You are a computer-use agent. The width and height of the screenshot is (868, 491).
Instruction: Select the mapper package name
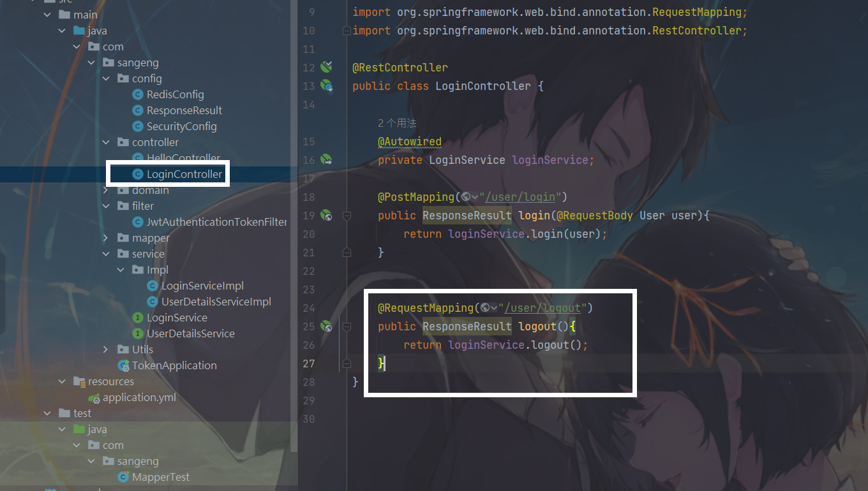pos(151,238)
